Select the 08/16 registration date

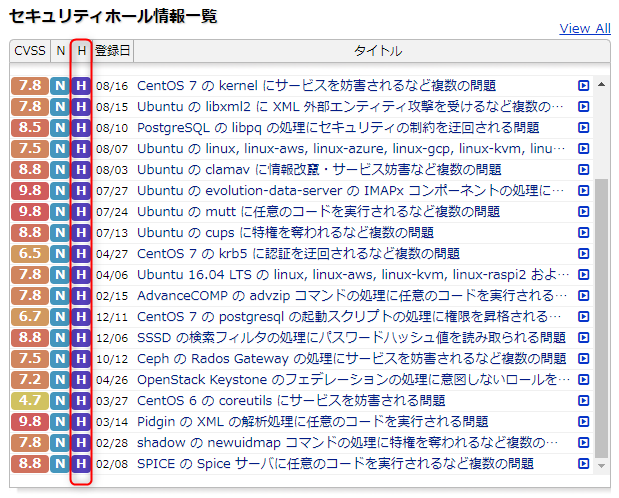click(112, 86)
